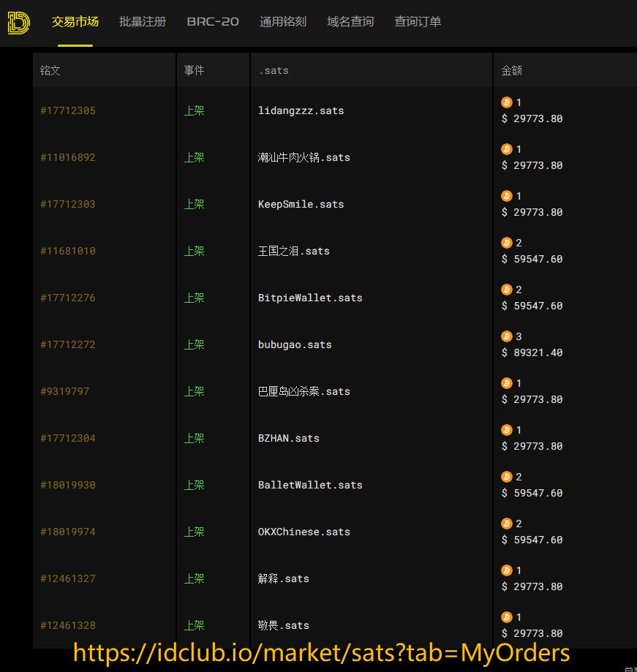
Task: Open the BRC-20 tab
Action: pos(213,21)
